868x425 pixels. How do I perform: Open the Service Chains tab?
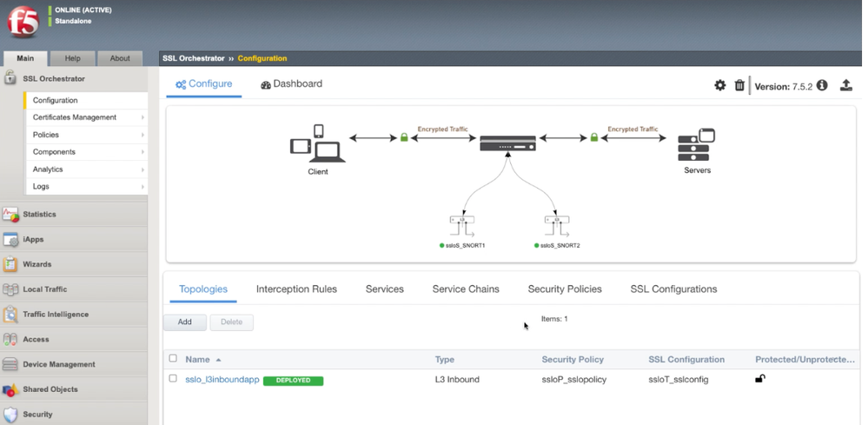pyautogui.click(x=466, y=289)
